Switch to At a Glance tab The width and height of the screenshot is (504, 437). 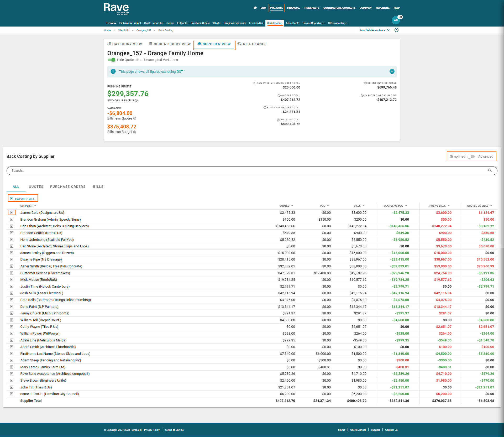click(x=252, y=44)
